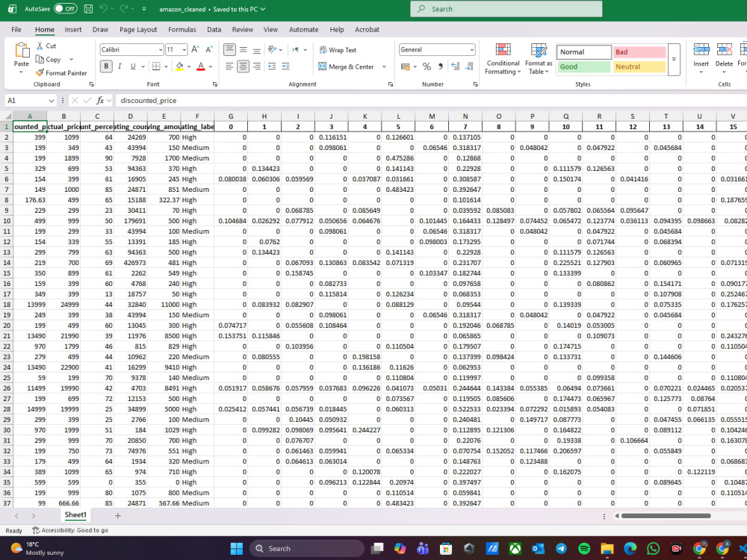This screenshot has width=747, height=560.
Task: Click the Delete cells icon
Action: pyautogui.click(x=724, y=49)
